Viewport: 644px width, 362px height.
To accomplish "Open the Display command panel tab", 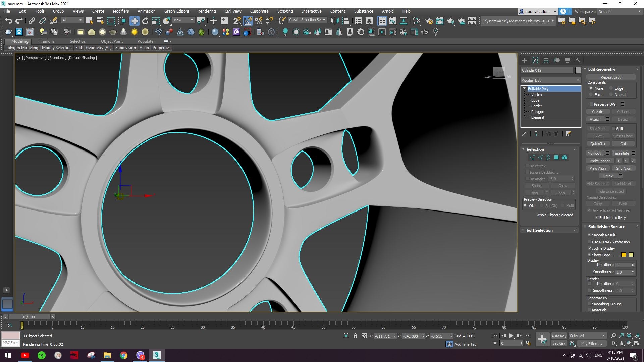I will (x=568, y=60).
